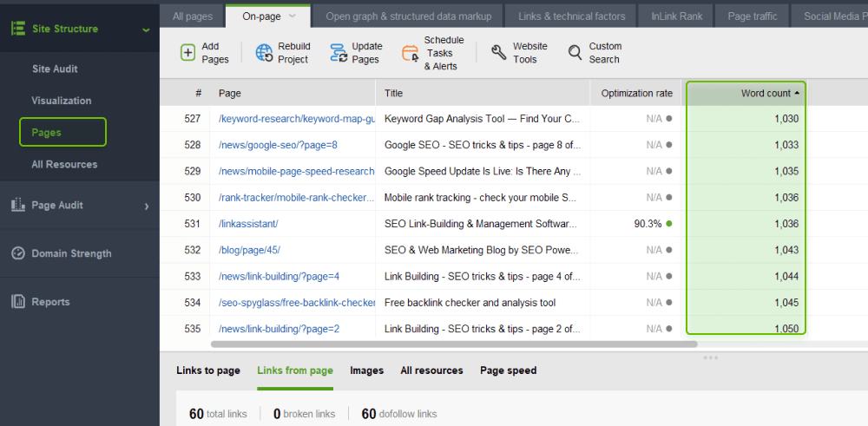
Task: Select the Page speed tab
Action: [508, 370]
